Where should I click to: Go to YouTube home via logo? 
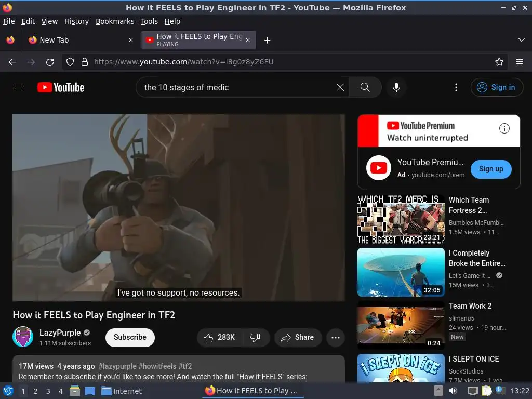point(61,87)
